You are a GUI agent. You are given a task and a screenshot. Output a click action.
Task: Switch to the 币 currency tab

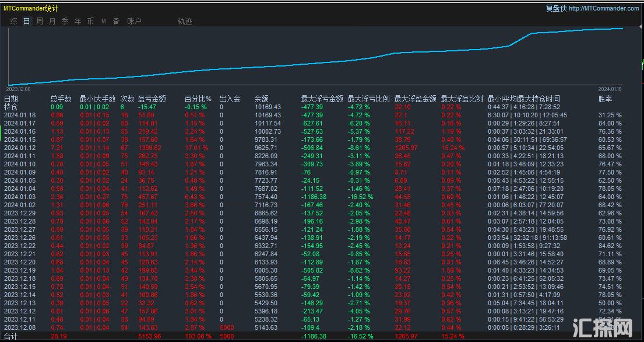90,21
